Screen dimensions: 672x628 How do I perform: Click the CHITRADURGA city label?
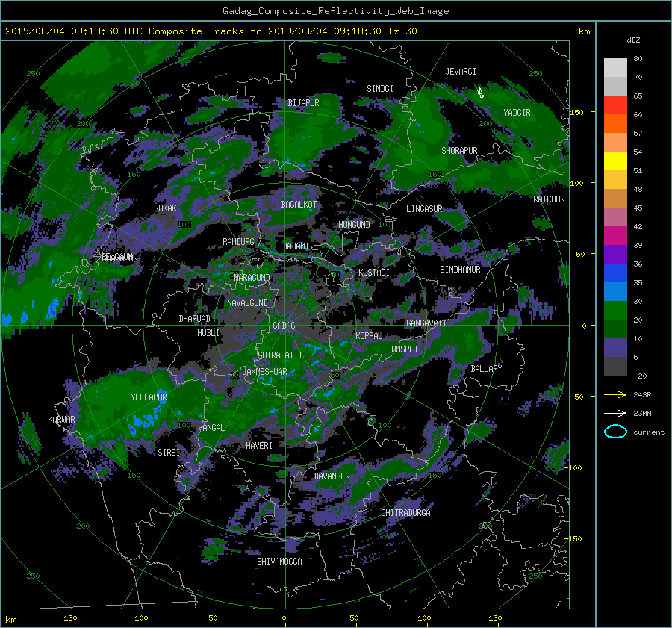[406, 513]
